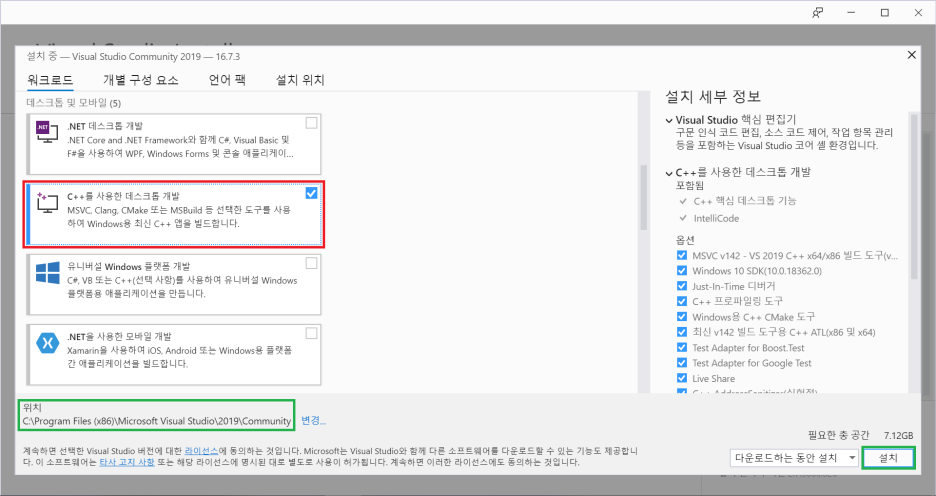936x496 pixels.
Task: Switch to the 워크로드 tab
Action: click(50, 80)
